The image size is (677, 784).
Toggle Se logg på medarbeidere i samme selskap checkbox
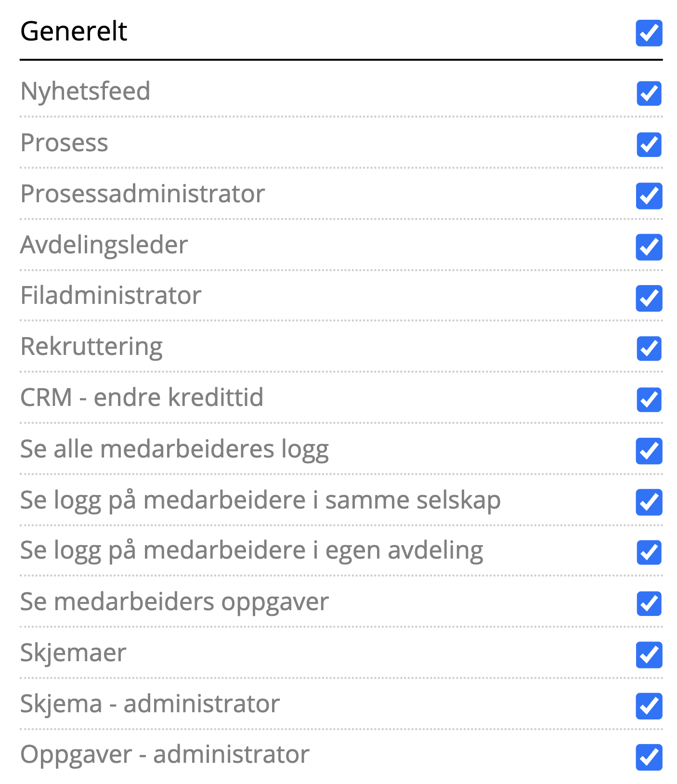[649, 502]
